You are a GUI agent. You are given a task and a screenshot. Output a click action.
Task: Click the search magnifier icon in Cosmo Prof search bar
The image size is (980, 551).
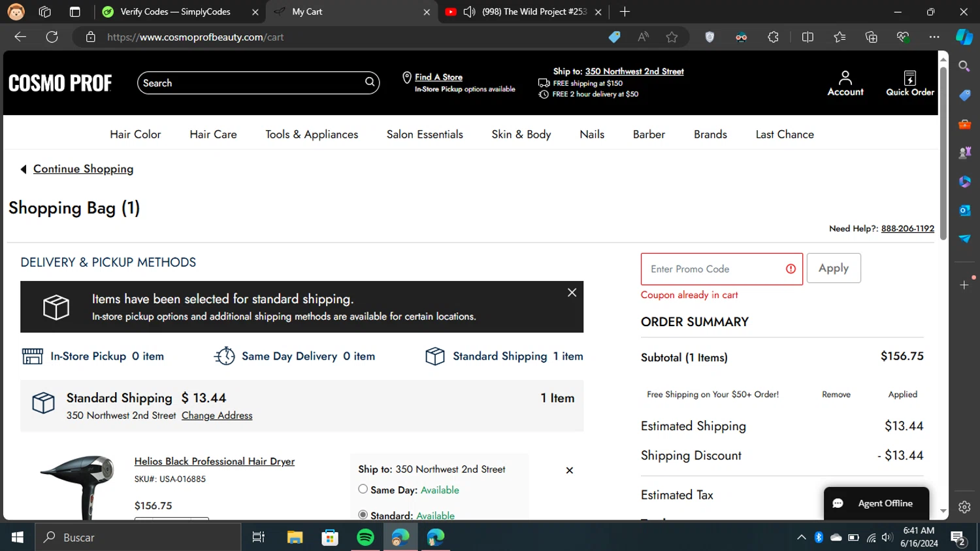point(370,82)
